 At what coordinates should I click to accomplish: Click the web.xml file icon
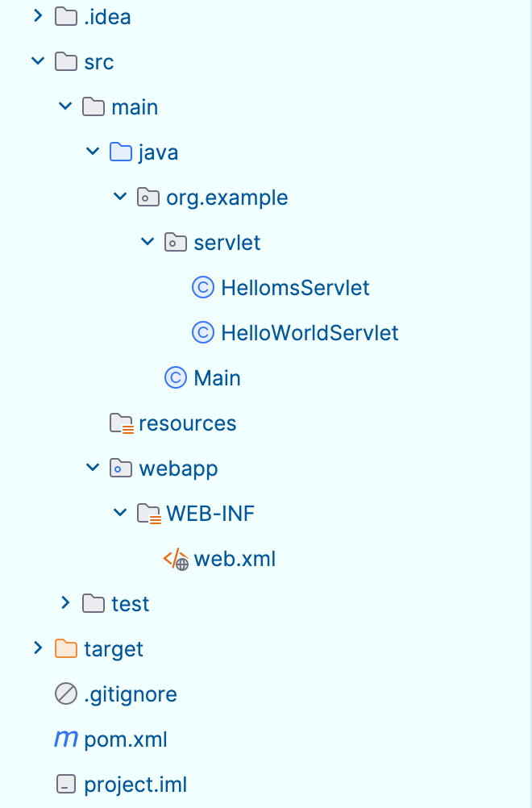coord(176,559)
